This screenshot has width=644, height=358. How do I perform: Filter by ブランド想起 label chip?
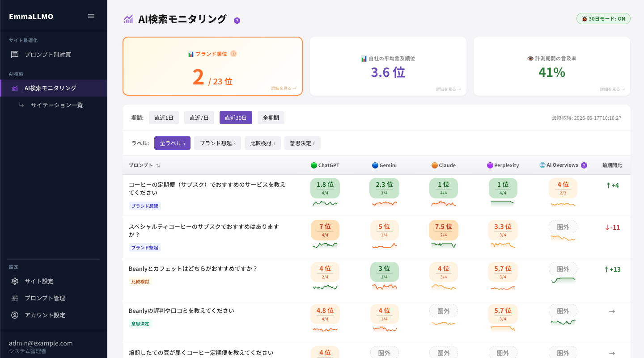click(217, 143)
